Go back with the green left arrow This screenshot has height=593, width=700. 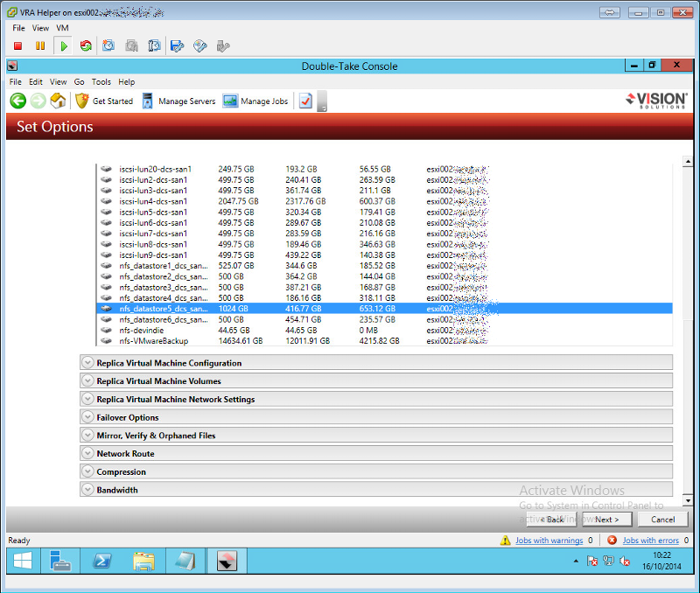(18, 101)
